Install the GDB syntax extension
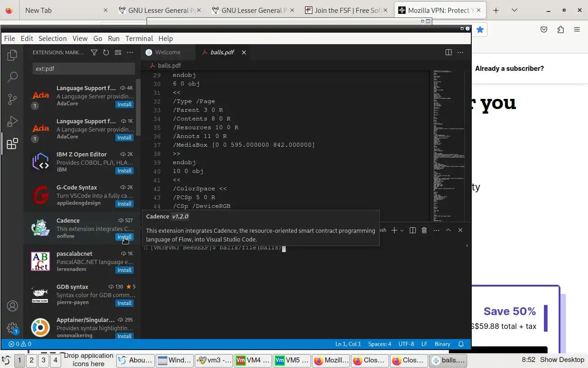This screenshot has width=588, height=368. (124, 303)
